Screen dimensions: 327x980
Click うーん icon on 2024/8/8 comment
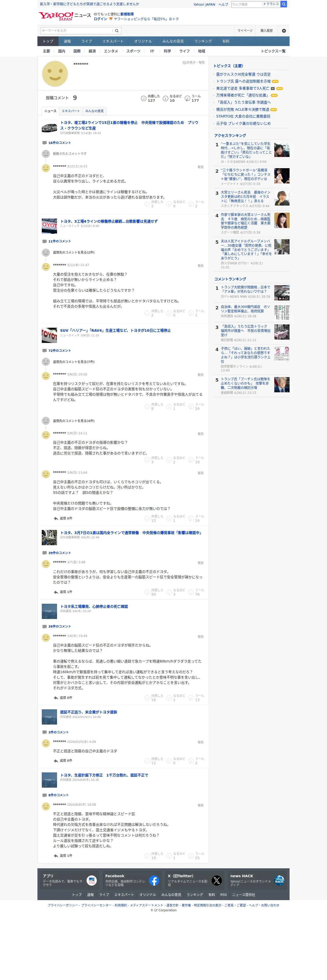(x=191, y=856)
